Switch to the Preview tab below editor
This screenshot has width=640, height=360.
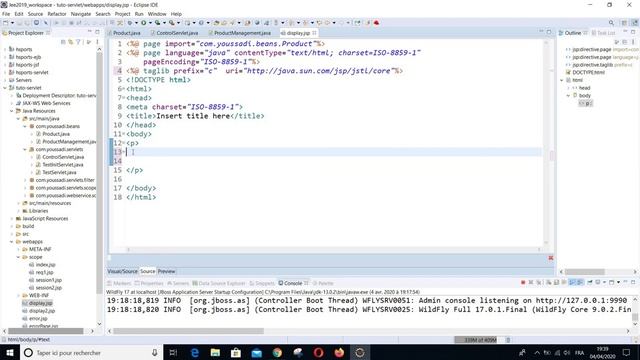(x=166, y=271)
